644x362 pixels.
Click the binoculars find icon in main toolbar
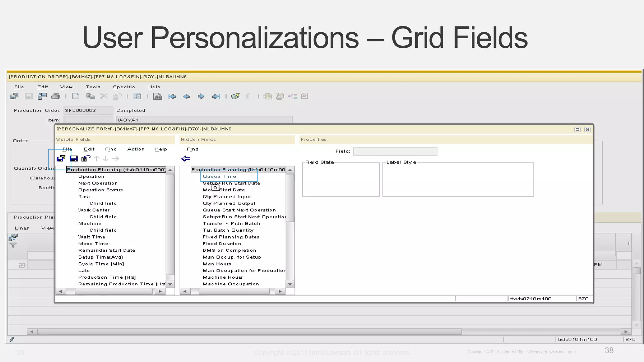click(158, 96)
